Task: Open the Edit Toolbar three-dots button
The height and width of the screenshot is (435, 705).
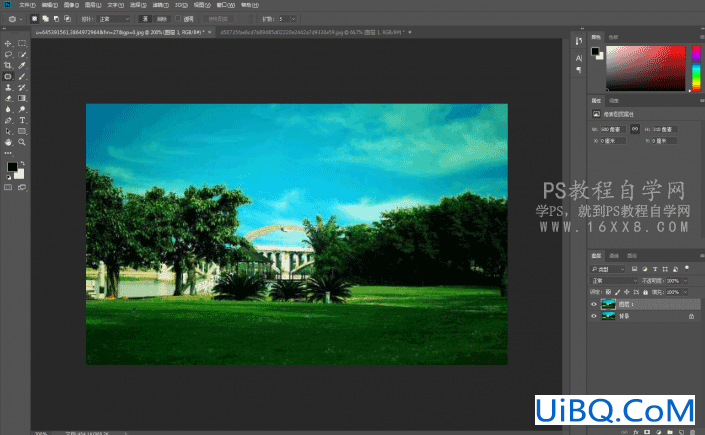Action: [x=8, y=153]
